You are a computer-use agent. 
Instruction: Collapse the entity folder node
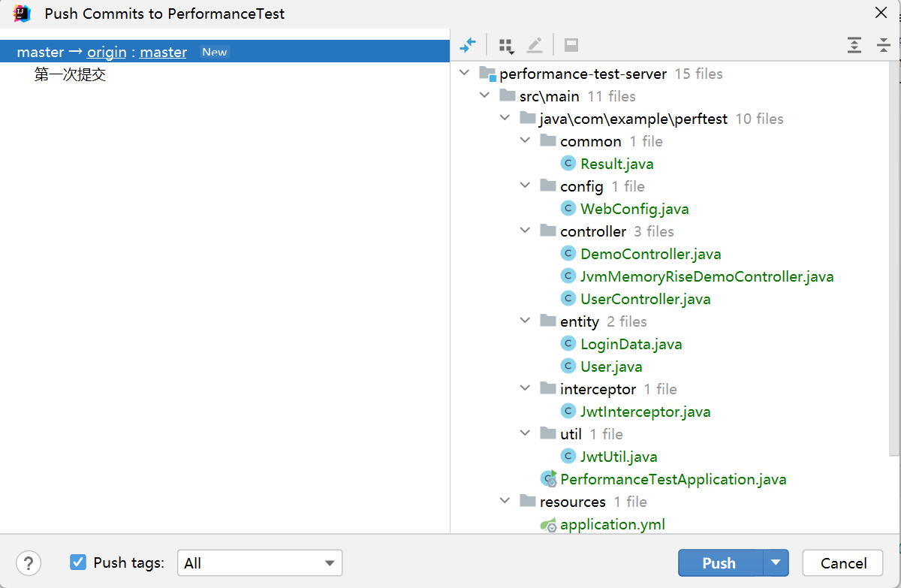tap(525, 321)
